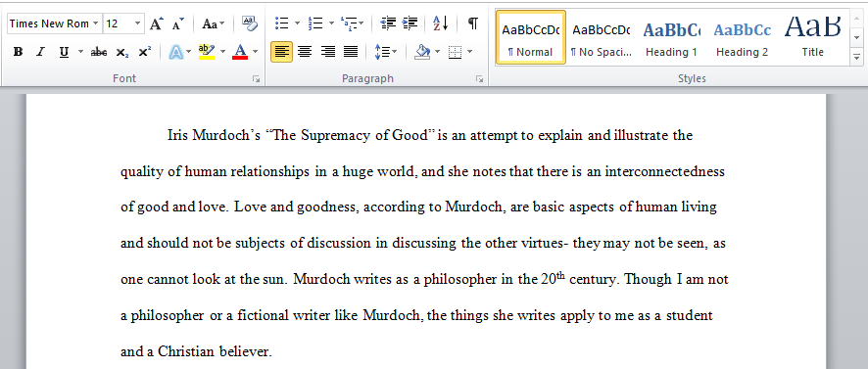Apply yellow text highlight color
Viewport: 868px width, 369px height.
coord(207,52)
